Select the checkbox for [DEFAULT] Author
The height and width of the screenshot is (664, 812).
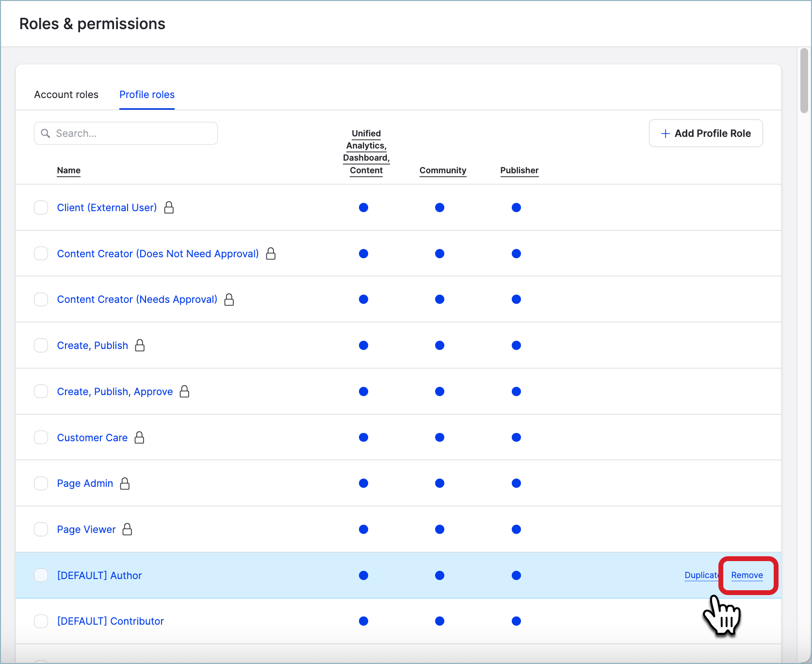(x=41, y=575)
